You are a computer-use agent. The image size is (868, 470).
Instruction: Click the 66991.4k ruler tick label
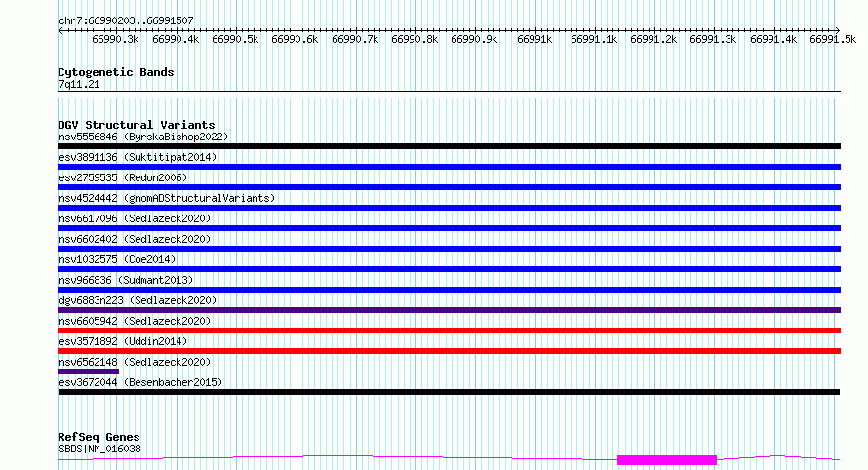coord(773,40)
